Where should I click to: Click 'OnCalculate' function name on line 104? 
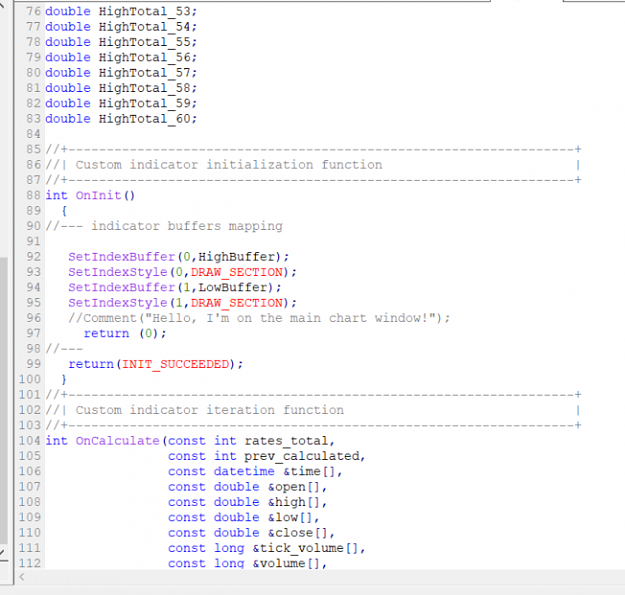pos(118,441)
